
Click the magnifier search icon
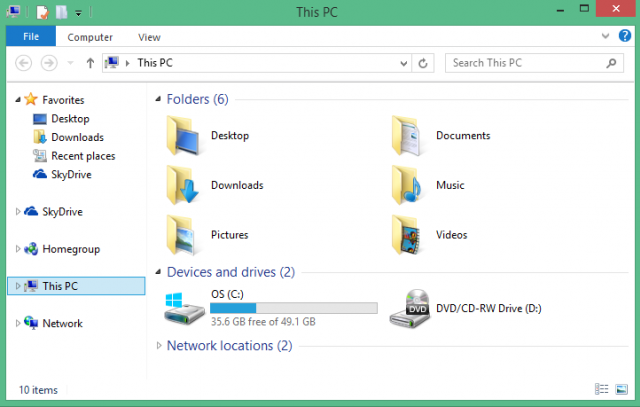tap(611, 63)
